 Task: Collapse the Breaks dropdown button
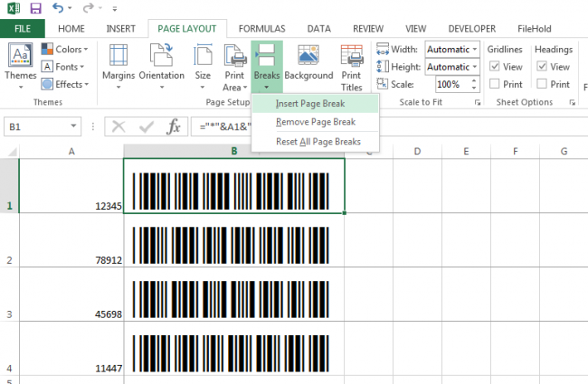coord(267,68)
